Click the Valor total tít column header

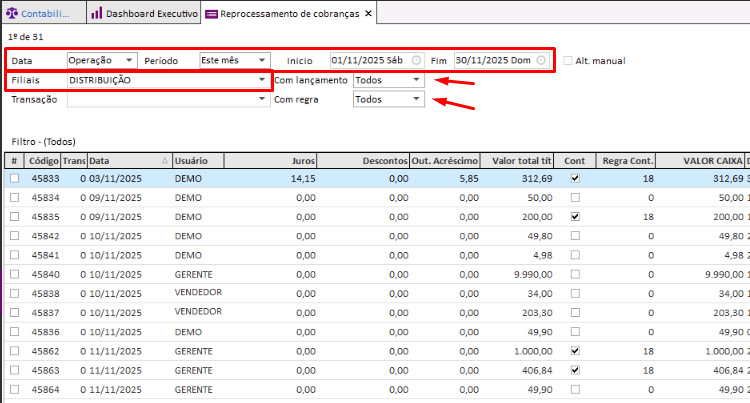tap(520, 160)
